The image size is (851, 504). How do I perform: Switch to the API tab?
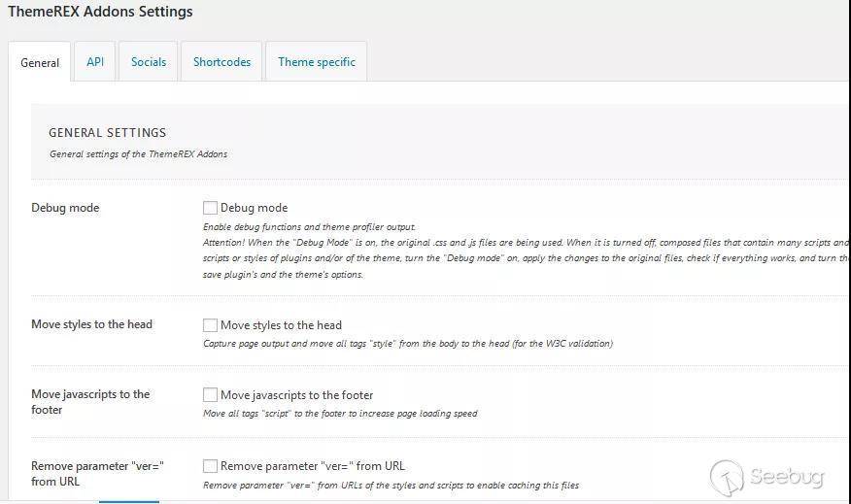[x=95, y=61]
